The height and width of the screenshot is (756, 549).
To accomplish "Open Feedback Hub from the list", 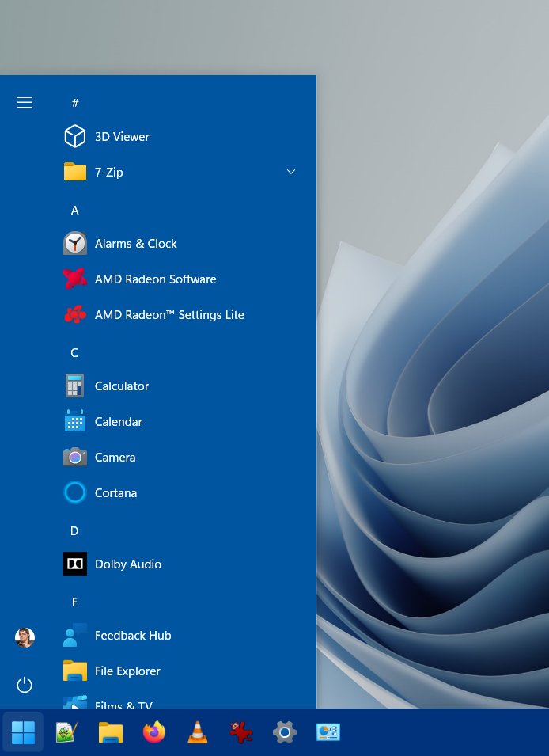I will click(x=132, y=636).
